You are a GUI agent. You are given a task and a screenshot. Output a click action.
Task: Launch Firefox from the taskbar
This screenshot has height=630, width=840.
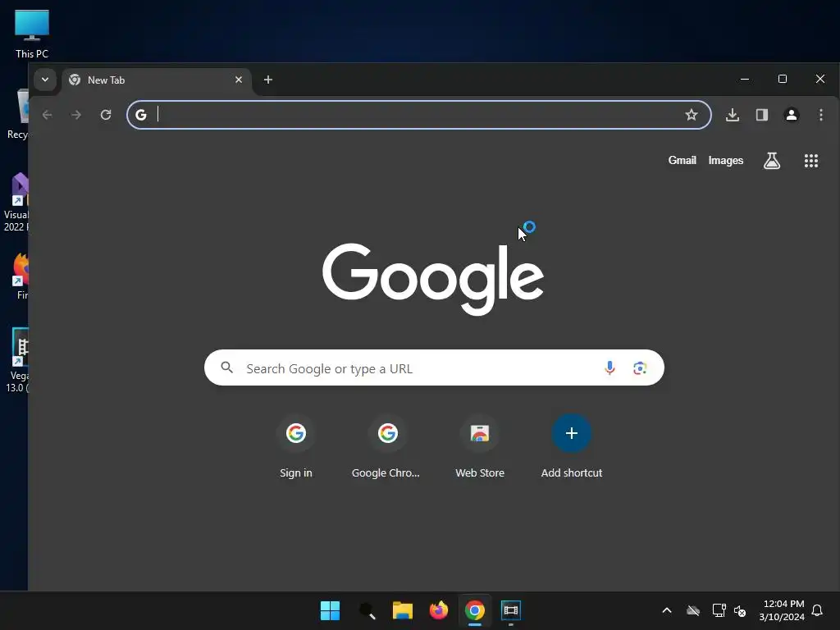pos(438,610)
